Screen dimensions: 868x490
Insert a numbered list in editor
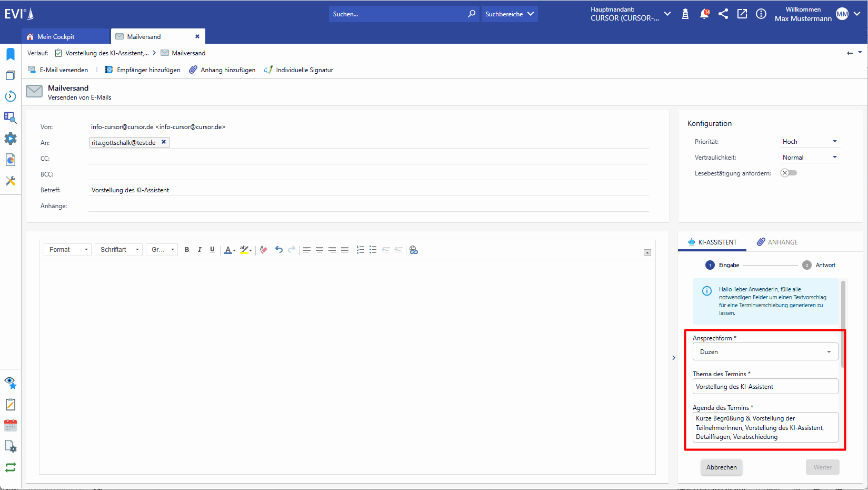click(x=360, y=250)
